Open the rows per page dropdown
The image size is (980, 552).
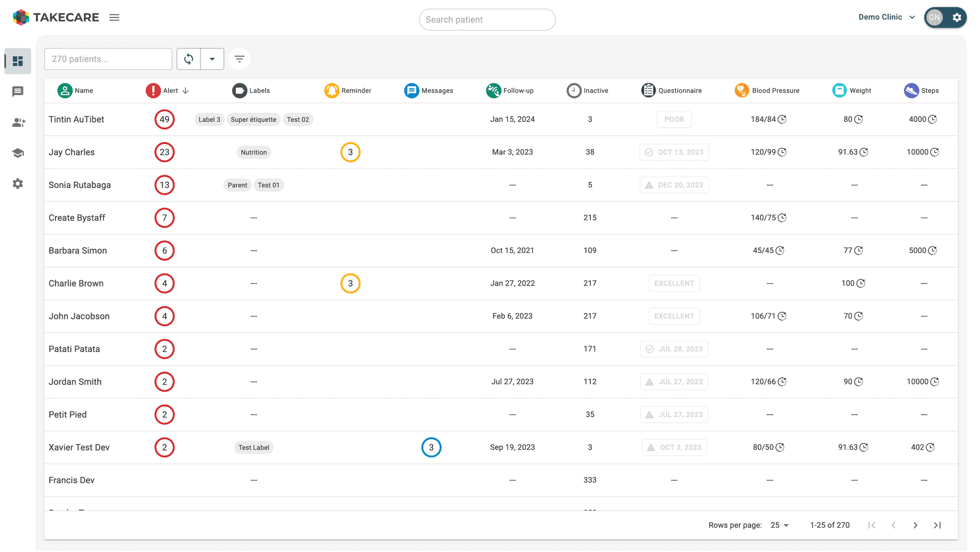point(780,525)
